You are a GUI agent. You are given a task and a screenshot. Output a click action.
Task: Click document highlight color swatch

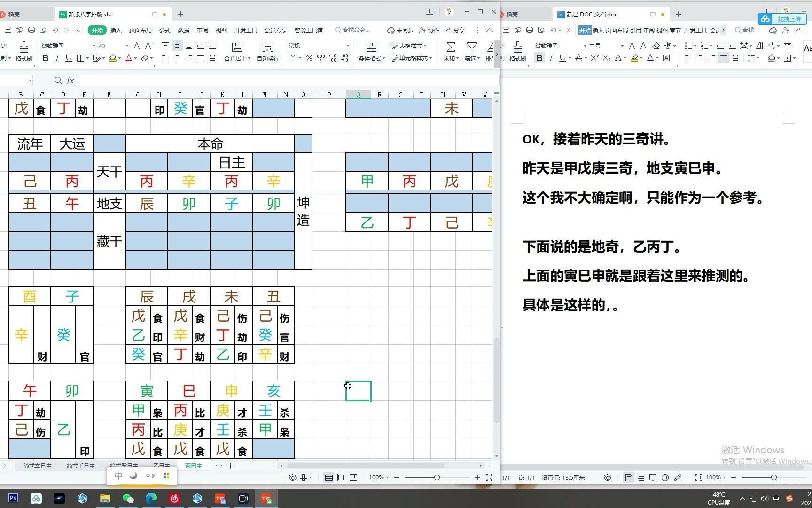click(x=634, y=58)
